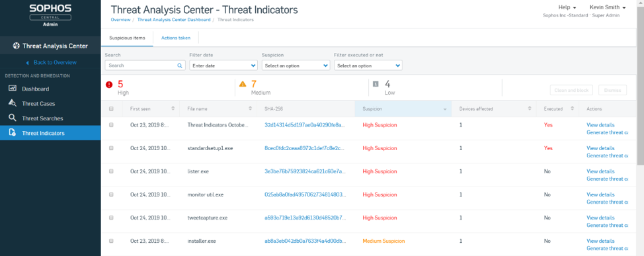Select Threat Indicators in the sidebar
Image resolution: width=644 pixels, height=256 pixels.
[x=50, y=133]
